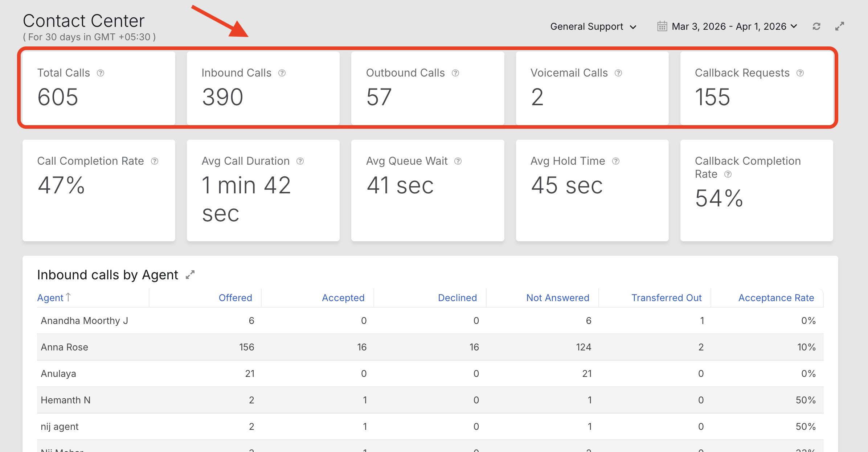This screenshot has width=868, height=452.
Task: Click the help icon beside Avg Call Duration
Action: 300,161
